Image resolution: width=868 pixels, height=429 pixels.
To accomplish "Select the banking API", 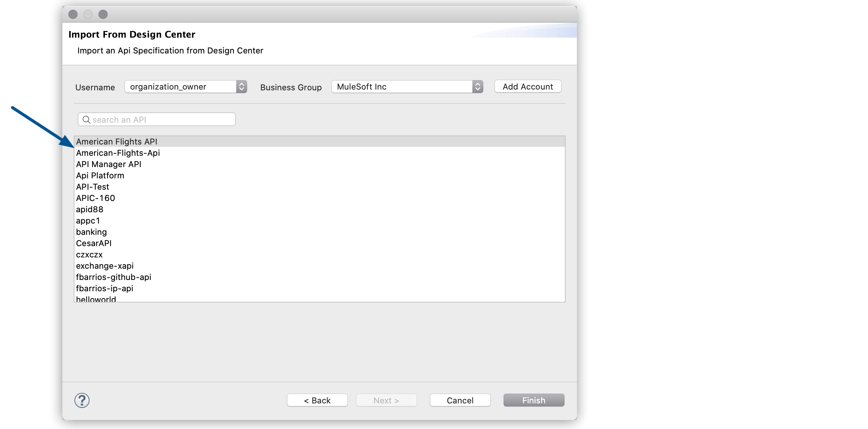I will pyautogui.click(x=91, y=232).
